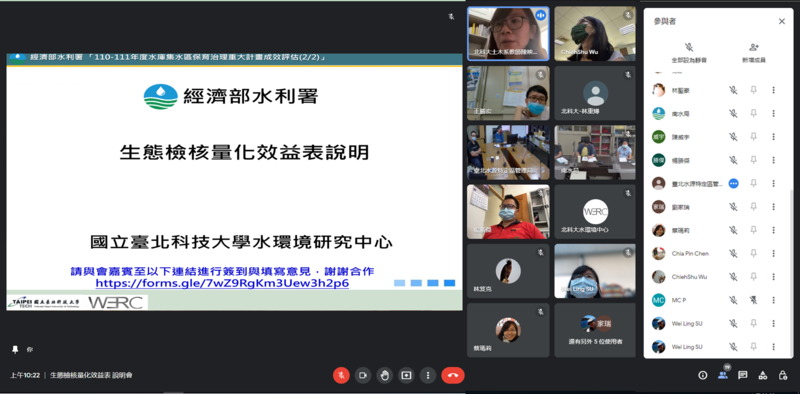Mute participant 南水局 in the list

[x=733, y=114]
